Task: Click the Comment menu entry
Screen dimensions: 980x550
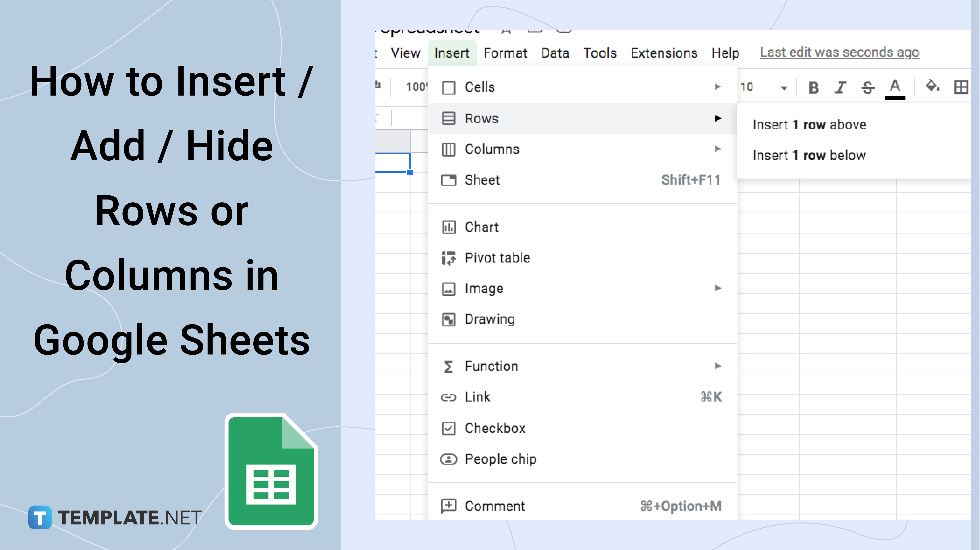Action: point(495,505)
